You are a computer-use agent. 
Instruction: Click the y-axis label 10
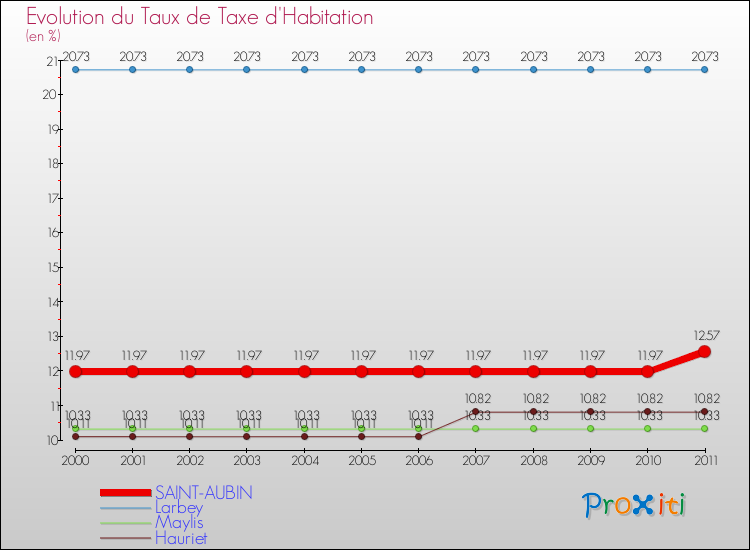coord(52,440)
